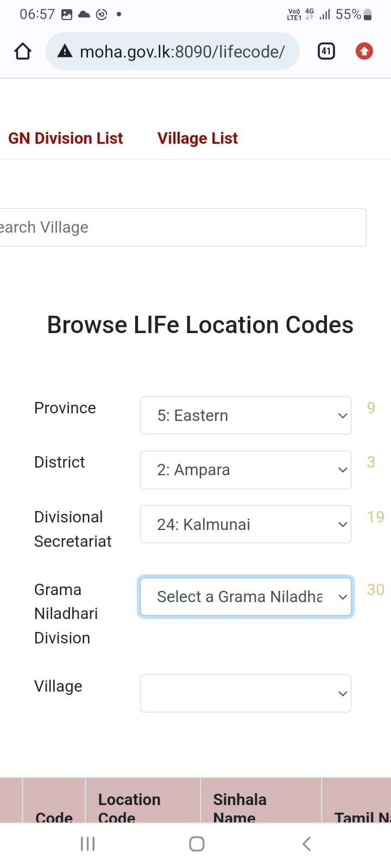Open the Grama Niladhari Division dropdown
Screen dimensions: 391x868
pos(245,597)
